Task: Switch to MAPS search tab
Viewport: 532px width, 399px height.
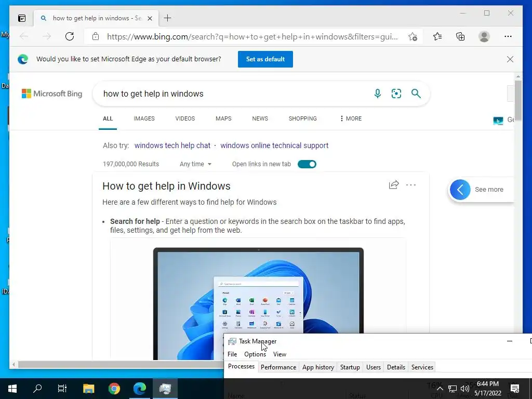Action: click(x=223, y=118)
